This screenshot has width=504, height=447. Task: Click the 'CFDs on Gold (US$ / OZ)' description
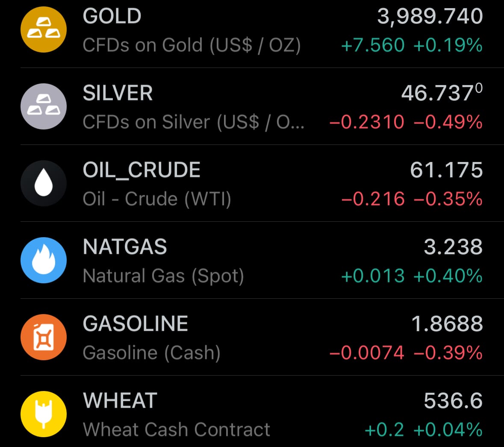coord(192,45)
